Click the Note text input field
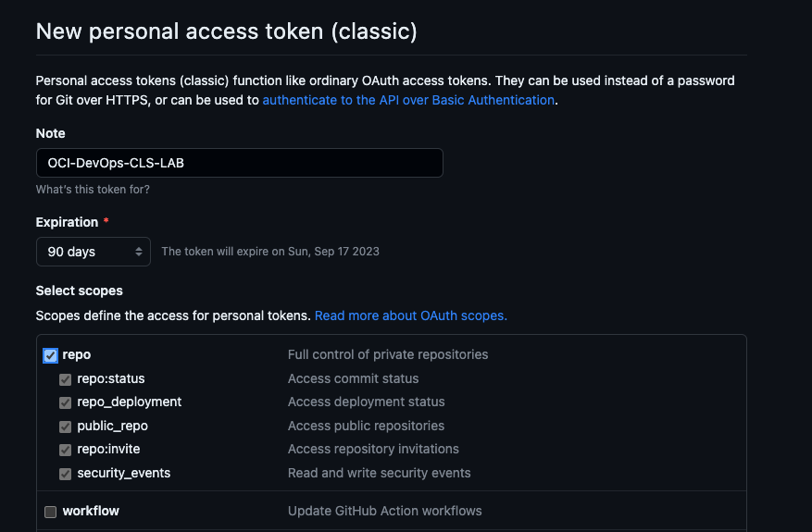812x532 pixels. [239, 163]
